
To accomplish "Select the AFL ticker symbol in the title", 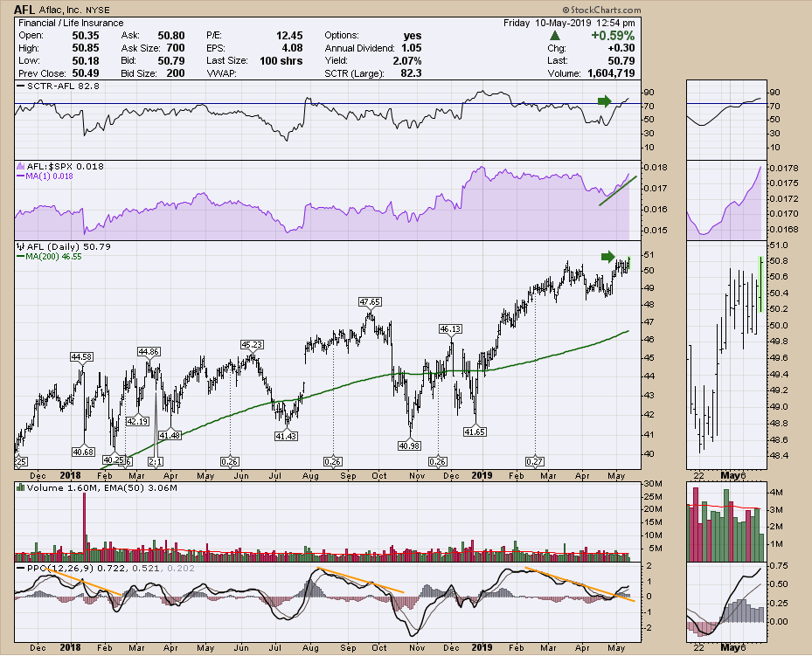I will (24, 10).
